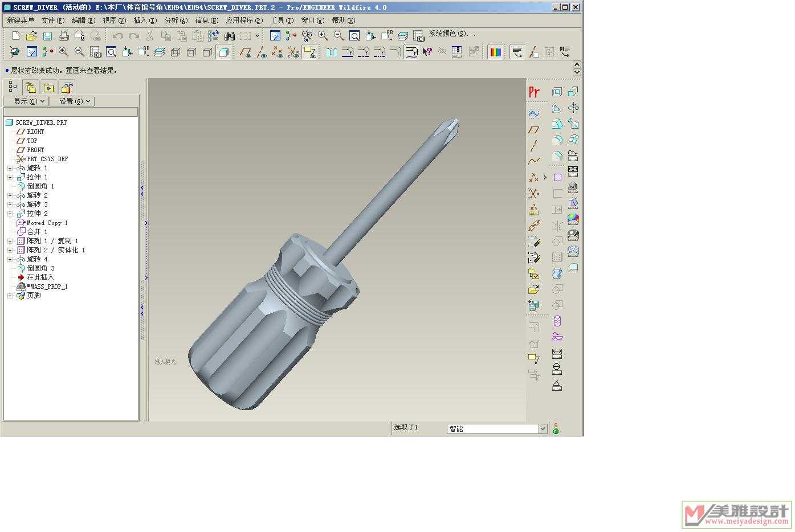Click the Open file folder icon
This screenshot has height=532, width=795.
[32, 36]
